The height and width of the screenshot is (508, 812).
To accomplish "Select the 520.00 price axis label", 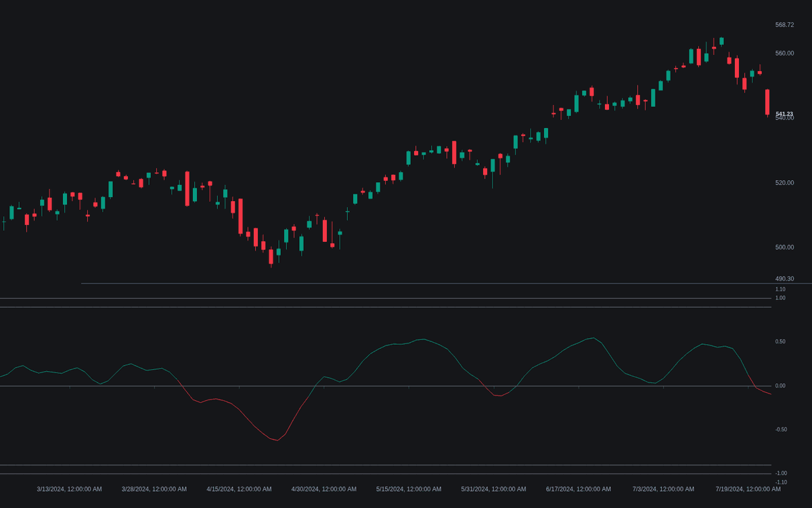I will point(784,183).
